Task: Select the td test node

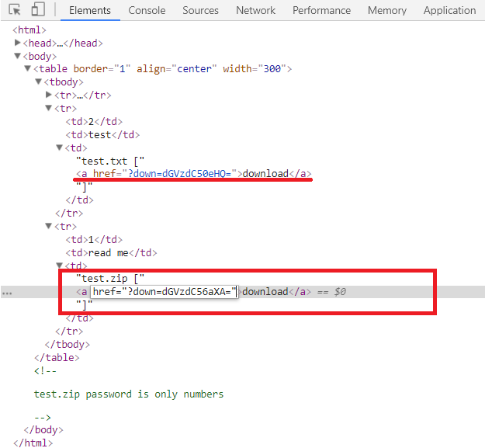Action: [102, 135]
